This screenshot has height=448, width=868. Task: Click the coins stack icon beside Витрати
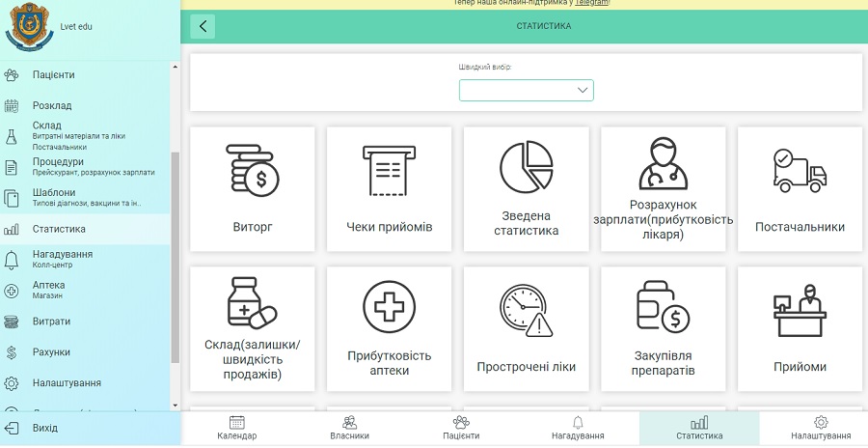click(x=11, y=322)
